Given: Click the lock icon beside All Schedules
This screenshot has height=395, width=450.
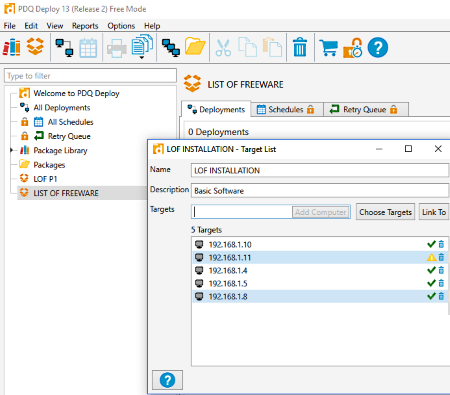Looking at the screenshot, I should (x=24, y=122).
